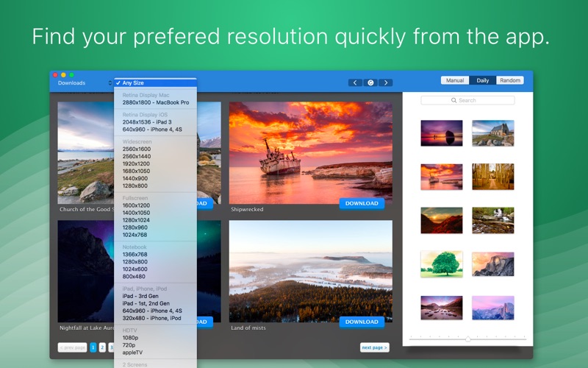
Task: Choose 320x480 - iPhone, iPod size
Action: point(155,319)
